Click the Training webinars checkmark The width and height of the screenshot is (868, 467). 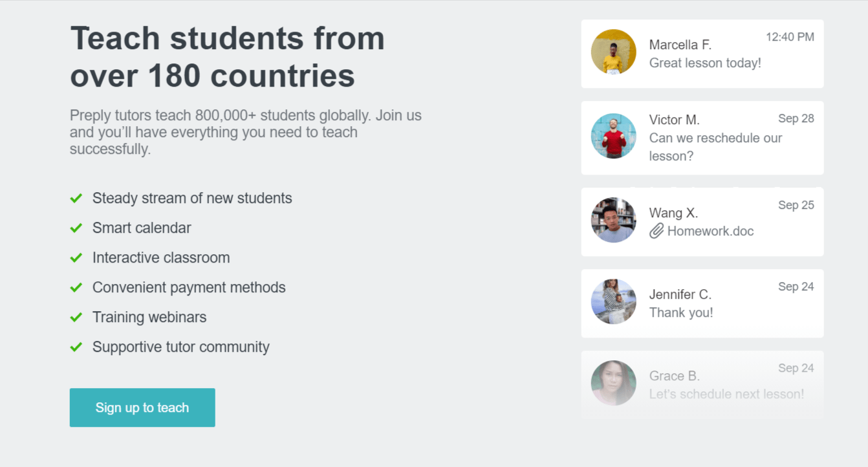pyautogui.click(x=76, y=317)
